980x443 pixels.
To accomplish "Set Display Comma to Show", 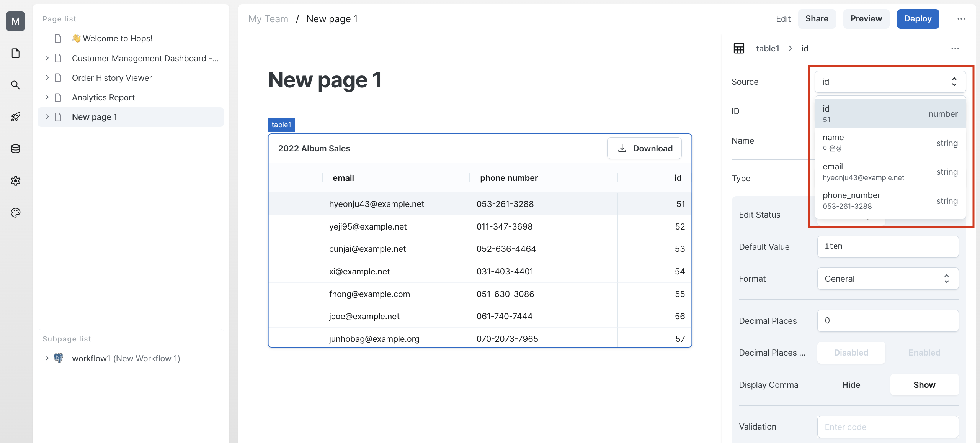I will pos(924,385).
